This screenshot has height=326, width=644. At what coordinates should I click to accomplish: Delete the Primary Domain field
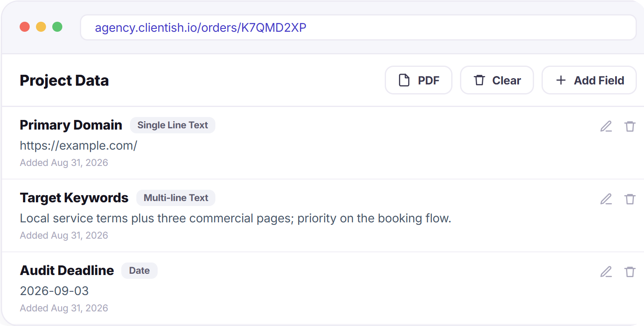click(x=630, y=126)
